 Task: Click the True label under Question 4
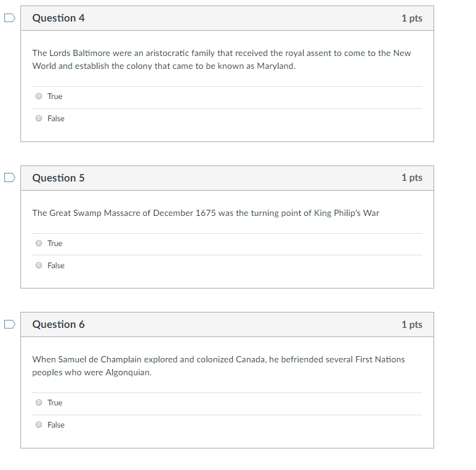click(x=55, y=97)
